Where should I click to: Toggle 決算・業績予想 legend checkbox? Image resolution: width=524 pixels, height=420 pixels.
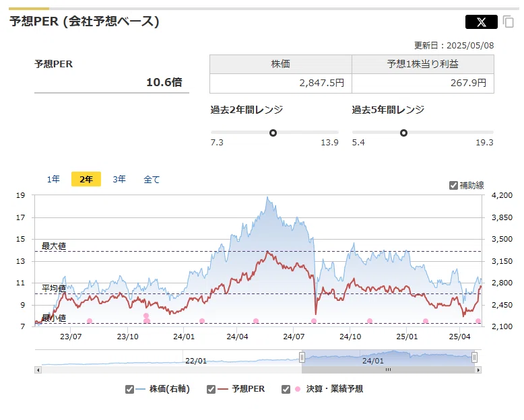[x=286, y=389]
